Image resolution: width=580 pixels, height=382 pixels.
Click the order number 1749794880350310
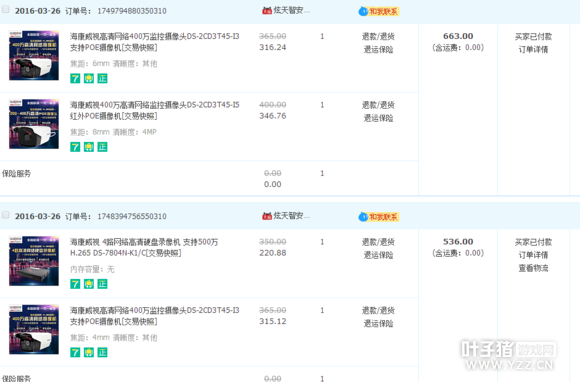[x=132, y=11]
